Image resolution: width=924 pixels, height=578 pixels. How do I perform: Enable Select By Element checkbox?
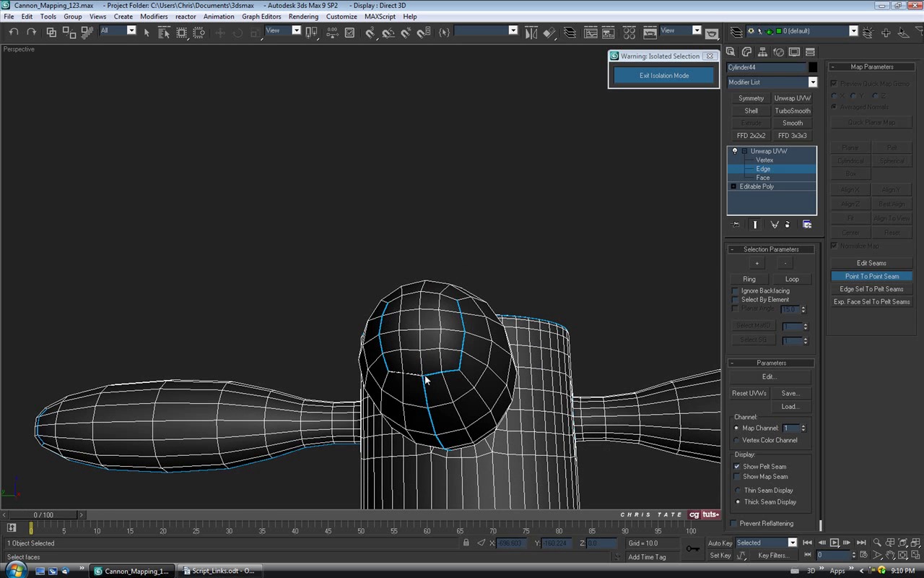[x=736, y=300]
